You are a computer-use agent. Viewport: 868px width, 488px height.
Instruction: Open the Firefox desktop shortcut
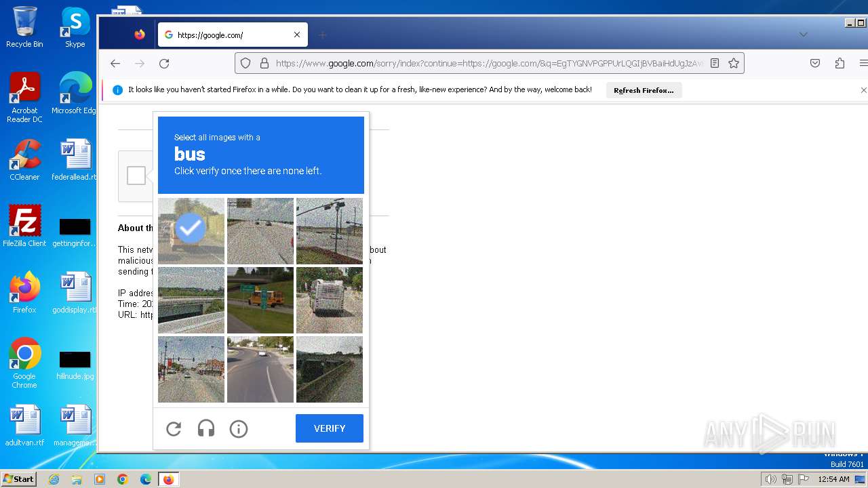click(x=24, y=292)
